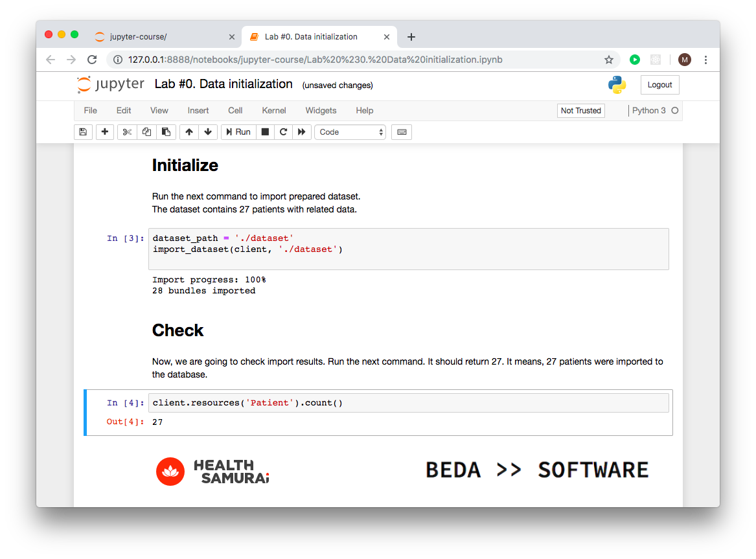Click the green play extension icon

click(x=634, y=60)
